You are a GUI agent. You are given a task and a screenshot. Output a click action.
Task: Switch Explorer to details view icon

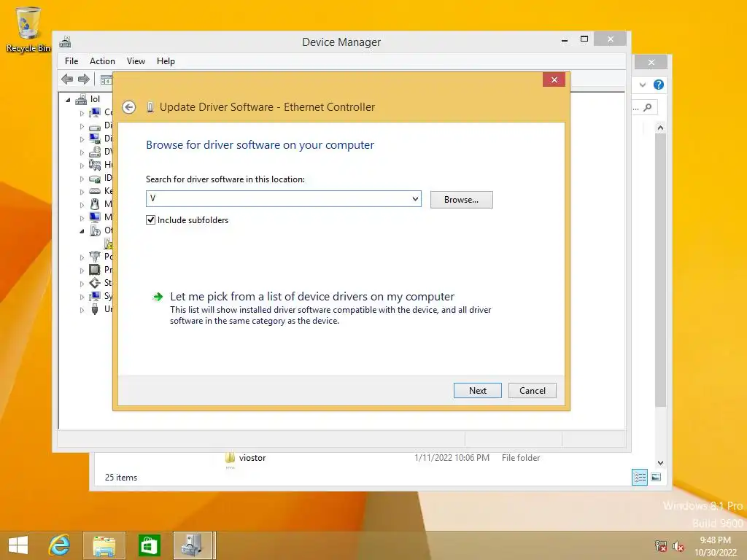(x=640, y=477)
